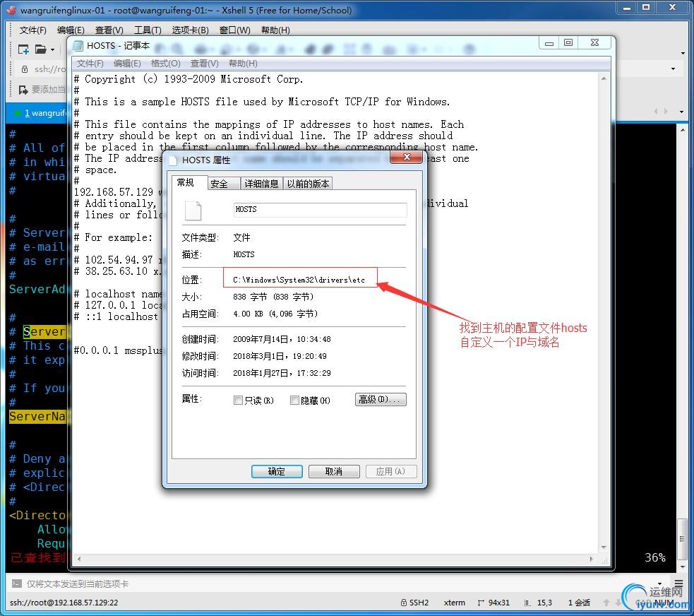Image resolution: width=694 pixels, height=616 pixels.
Task: Click the xterm entry in the status bar
Action: [455, 603]
